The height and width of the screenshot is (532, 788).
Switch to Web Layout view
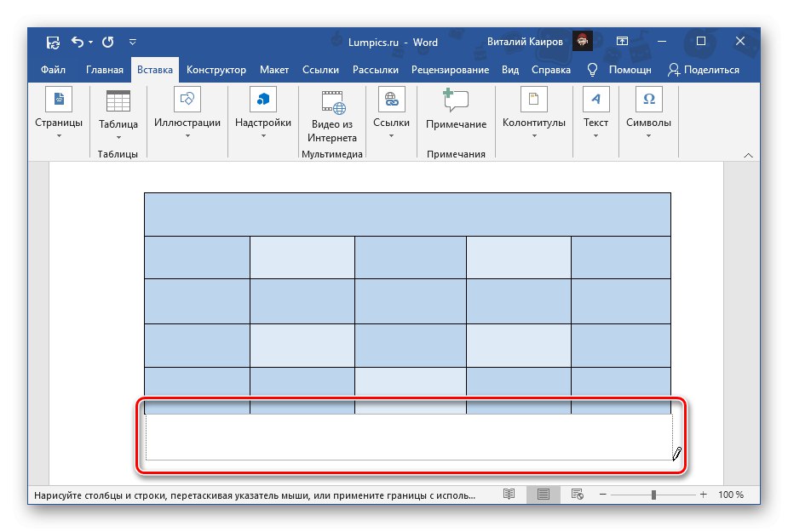click(x=578, y=495)
